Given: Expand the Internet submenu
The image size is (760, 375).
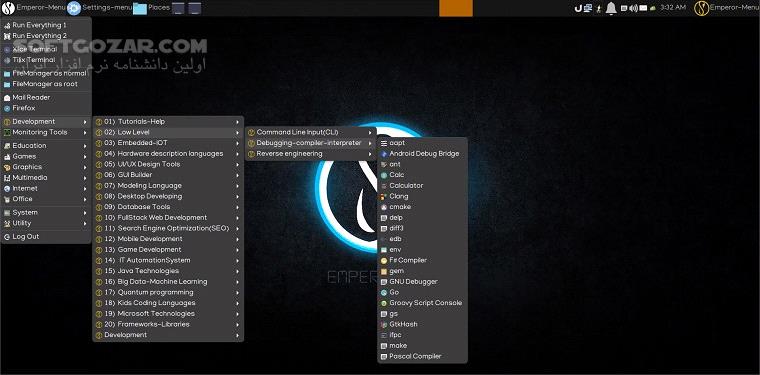Looking at the screenshot, I should [x=46, y=188].
